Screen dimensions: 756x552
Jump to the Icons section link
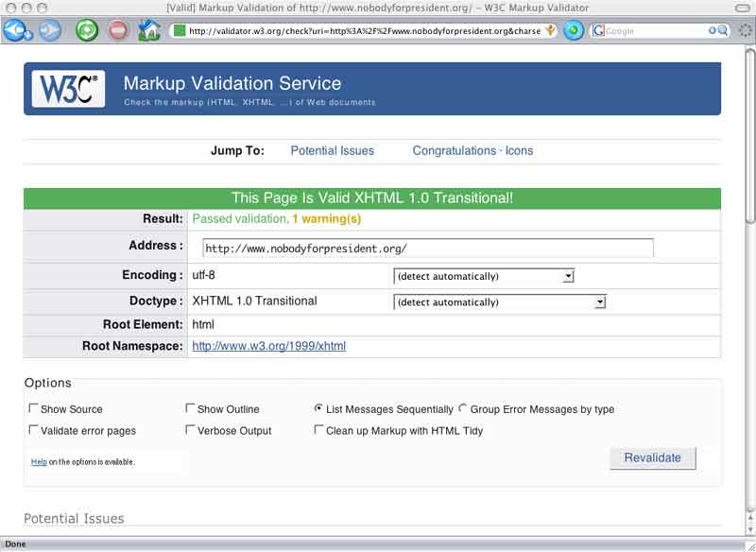point(519,151)
